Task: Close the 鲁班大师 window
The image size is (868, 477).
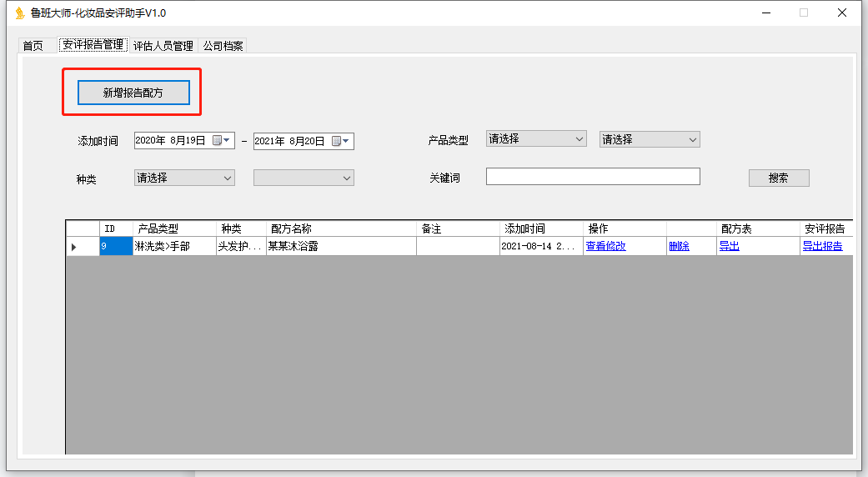Action: tap(842, 13)
